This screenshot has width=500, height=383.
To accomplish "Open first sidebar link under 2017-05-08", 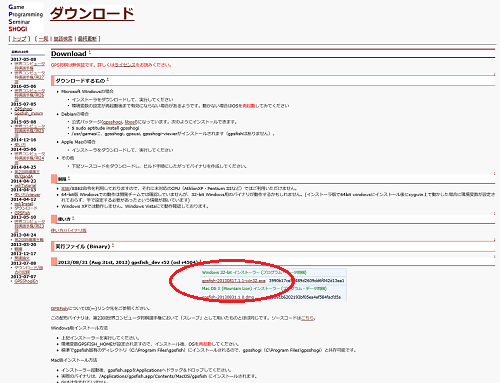I will tap(29, 66).
